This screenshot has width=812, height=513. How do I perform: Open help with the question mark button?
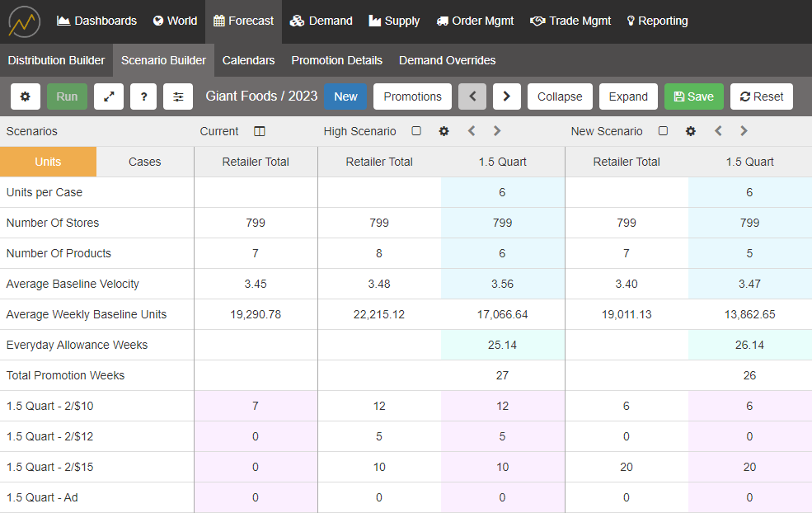(143, 96)
